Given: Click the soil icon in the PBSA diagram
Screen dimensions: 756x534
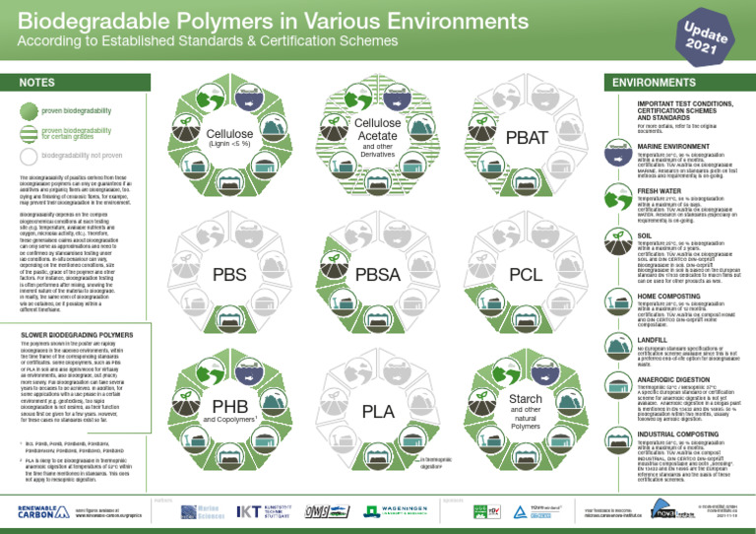Looking at the screenshot, I should click(334, 265).
